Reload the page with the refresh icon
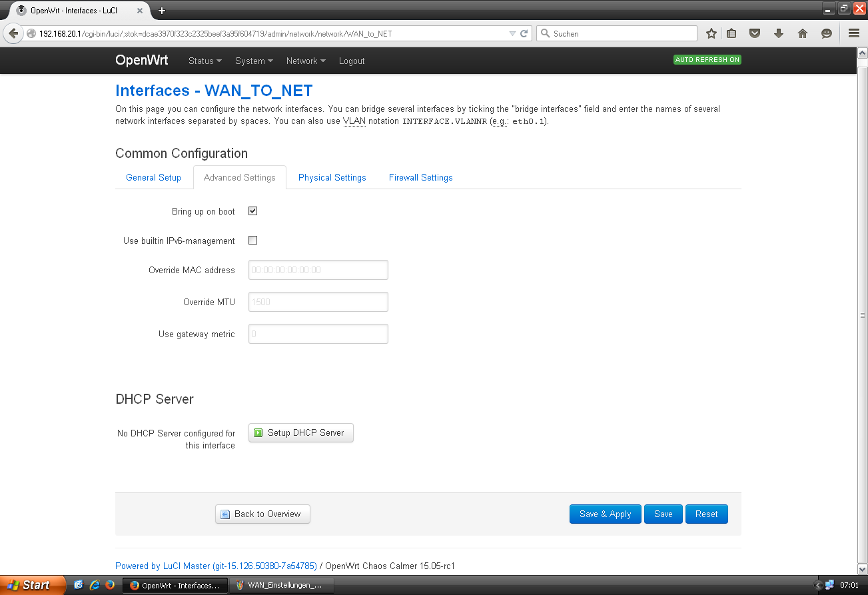Screen dimensions: 868x595 [x=524, y=33]
